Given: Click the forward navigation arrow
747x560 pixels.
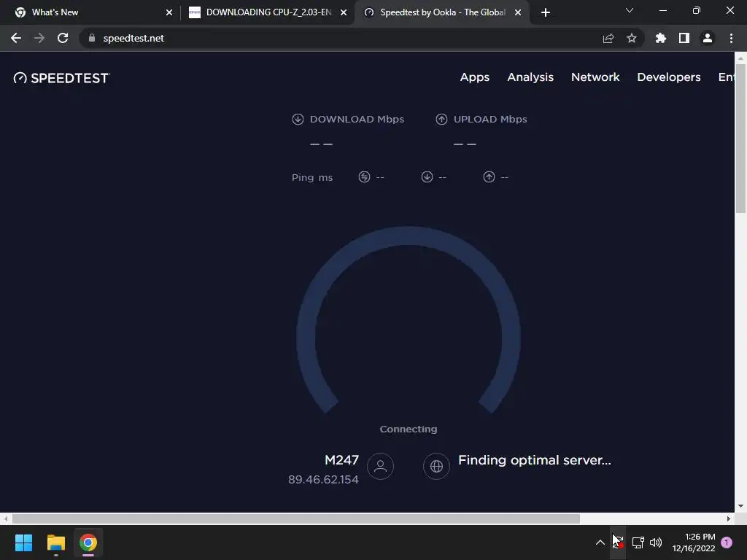Looking at the screenshot, I should click(39, 38).
